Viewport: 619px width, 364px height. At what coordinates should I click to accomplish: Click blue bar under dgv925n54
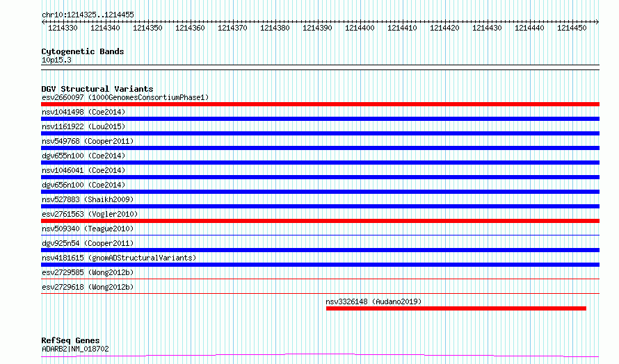pyautogui.click(x=320, y=250)
